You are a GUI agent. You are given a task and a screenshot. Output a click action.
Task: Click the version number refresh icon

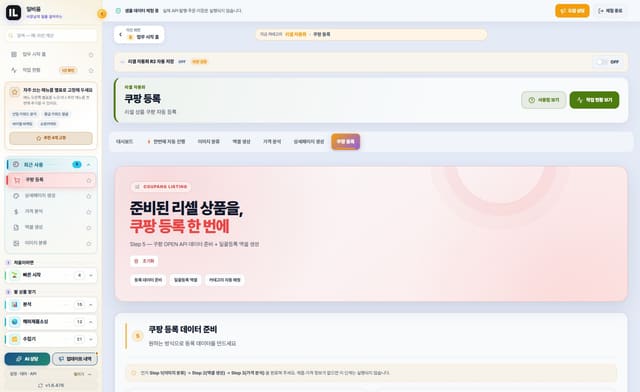point(40,385)
